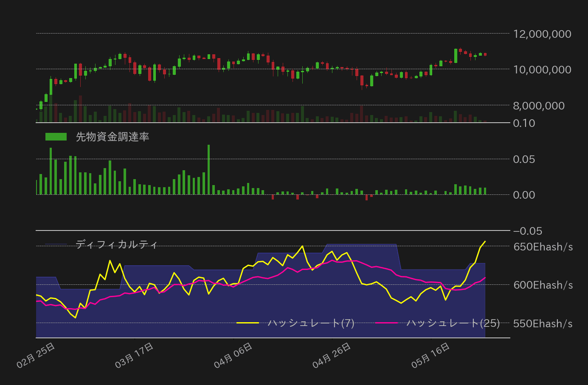Viewport: 588px width, 385px height.
Task: Click the tallest green funding rate bar
Action: coord(208,170)
